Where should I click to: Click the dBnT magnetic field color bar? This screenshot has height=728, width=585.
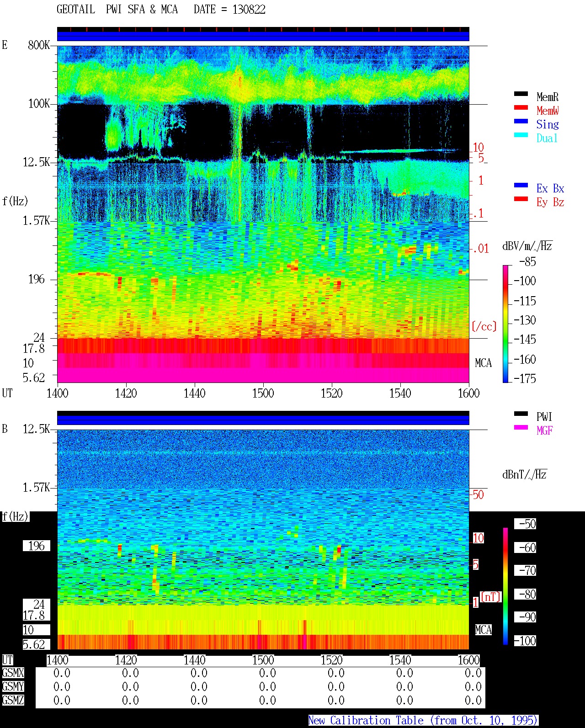point(505,586)
